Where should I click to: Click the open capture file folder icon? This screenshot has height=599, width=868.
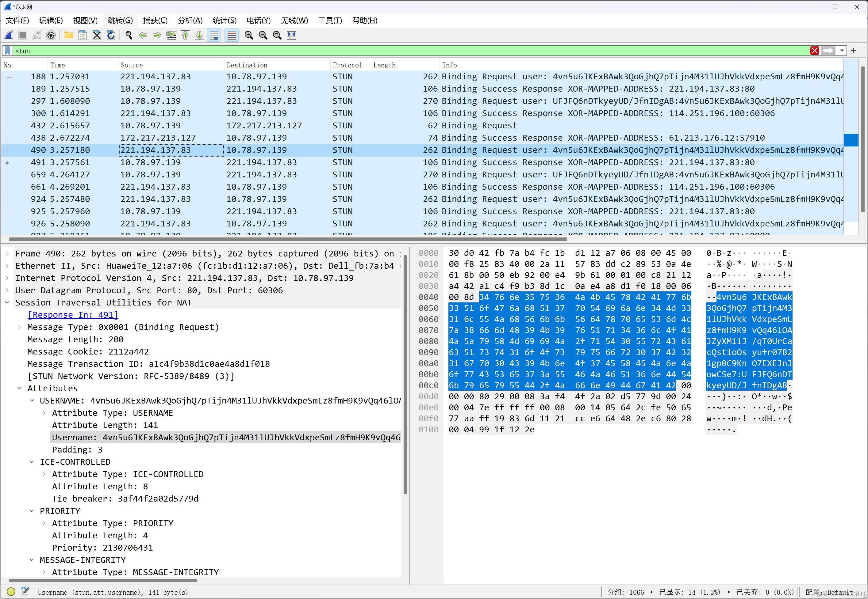pos(68,35)
